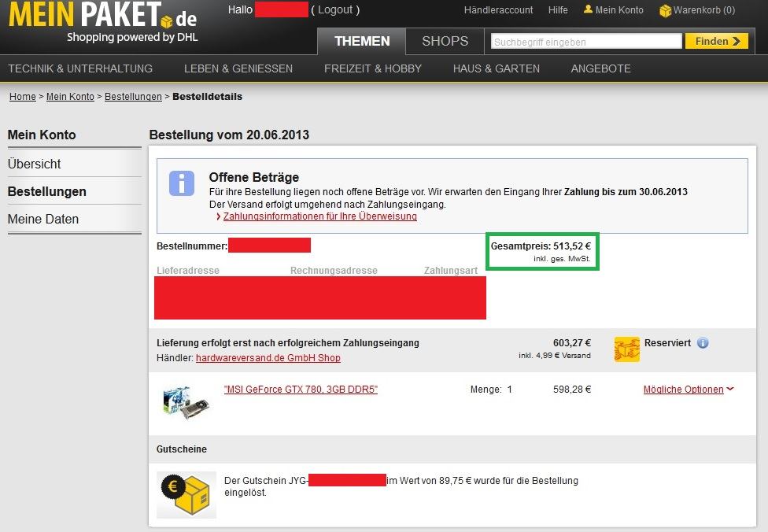The image size is (768, 532).
Task: Switch to the THEMEN tab
Action: (362, 41)
